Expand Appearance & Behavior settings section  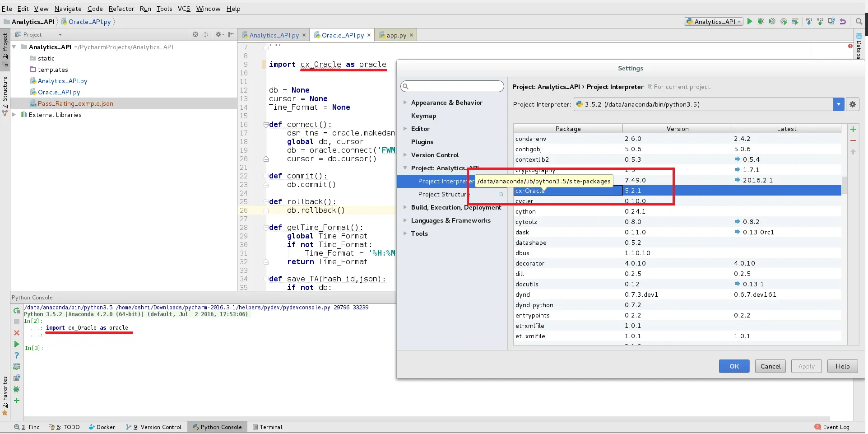pyautogui.click(x=405, y=103)
